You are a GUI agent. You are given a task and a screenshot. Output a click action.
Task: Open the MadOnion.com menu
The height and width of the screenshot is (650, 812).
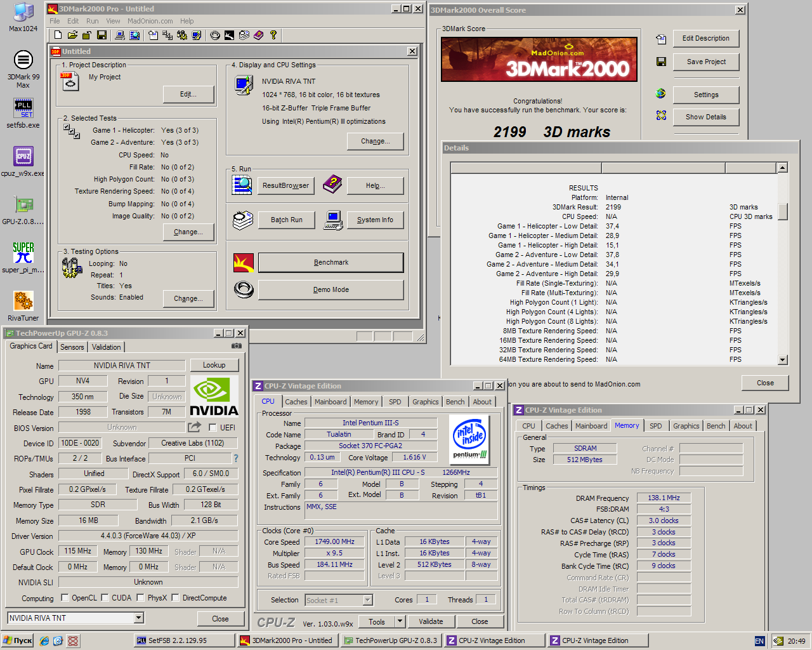150,21
